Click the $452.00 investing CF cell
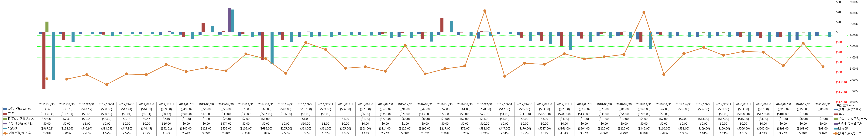 click(x=226, y=128)
